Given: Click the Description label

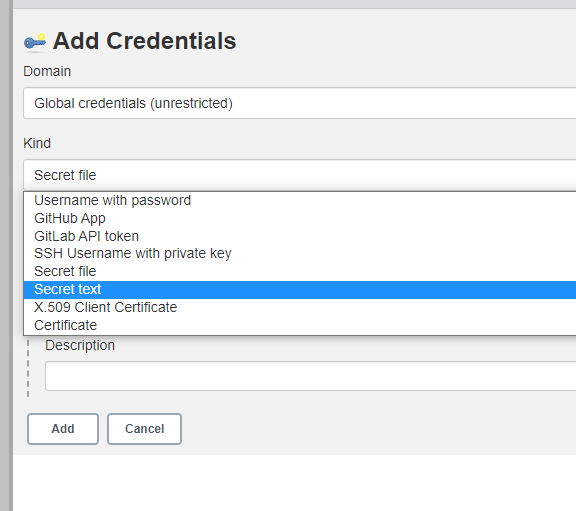Looking at the screenshot, I should tap(80, 345).
